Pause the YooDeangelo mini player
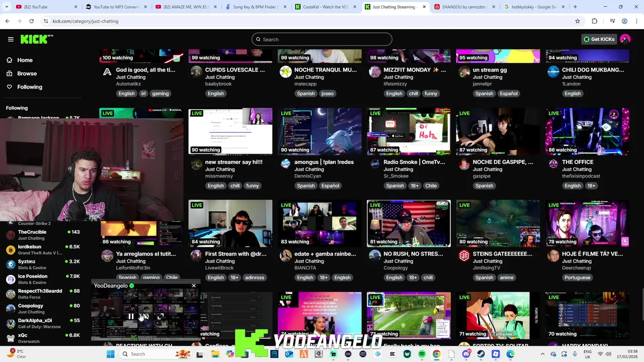Screen dimensions: 644x362 (131, 317)
